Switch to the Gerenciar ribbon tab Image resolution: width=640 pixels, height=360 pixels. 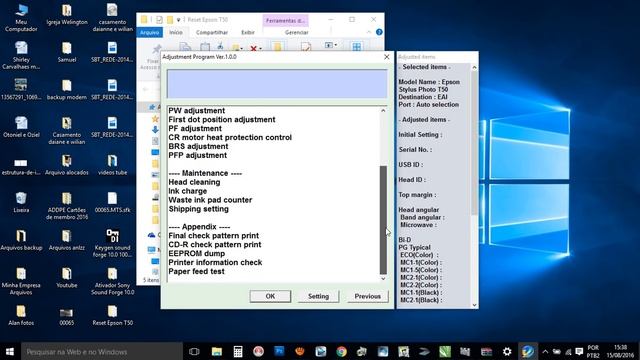[296, 32]
